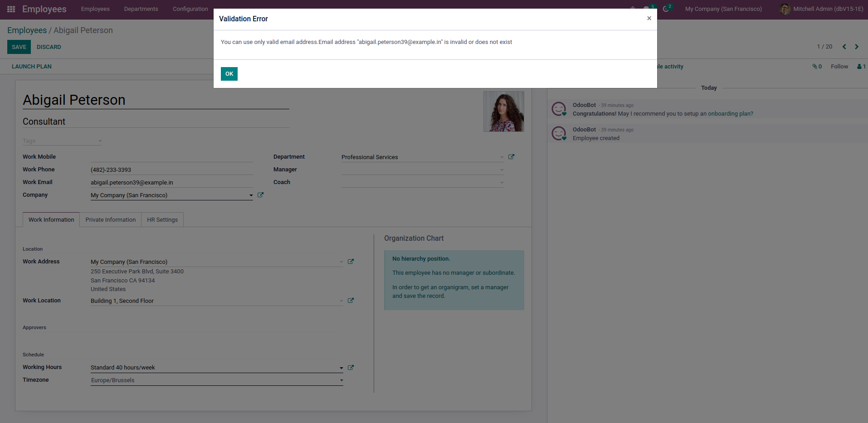
Task: Click the followers count icon
Action: (861, 67)
